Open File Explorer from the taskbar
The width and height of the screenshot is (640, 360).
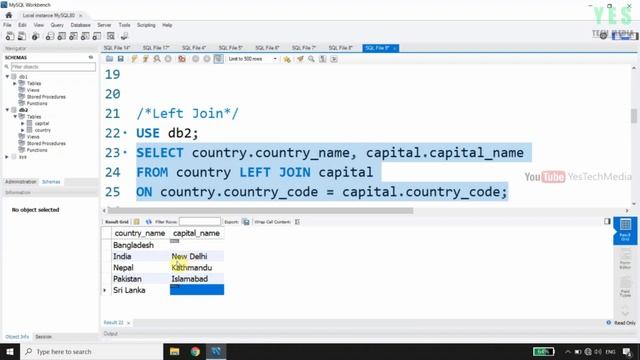(x=174, y=351)
